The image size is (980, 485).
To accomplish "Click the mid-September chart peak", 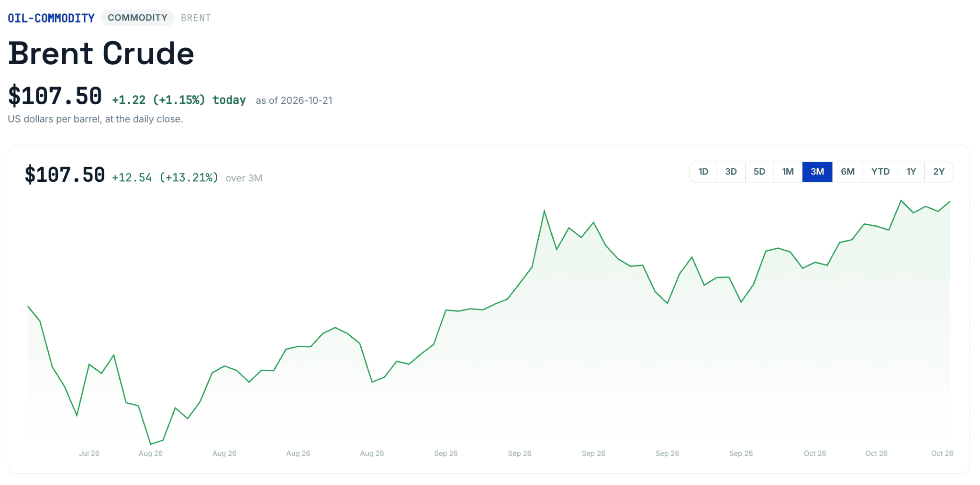I will [x=544, y=211].
